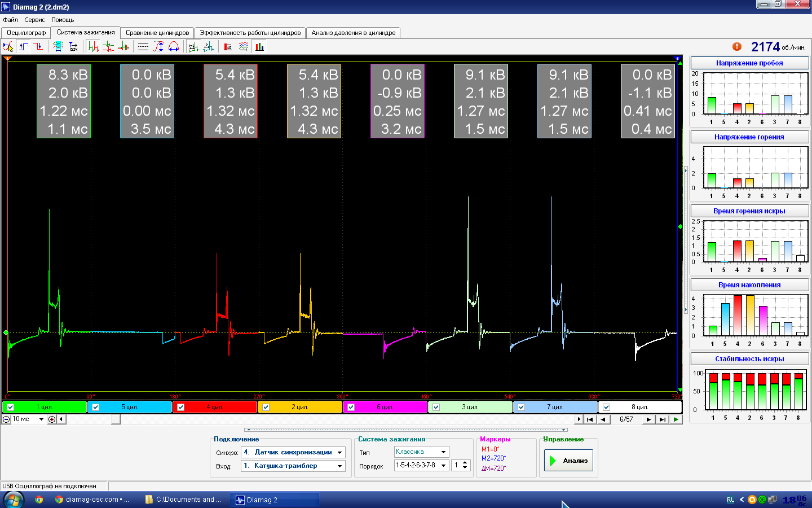Image resolution: width=812 pixels, height=508 pixels.
Task: Increase the Порядок spinner value
Action: pos(465,463)
